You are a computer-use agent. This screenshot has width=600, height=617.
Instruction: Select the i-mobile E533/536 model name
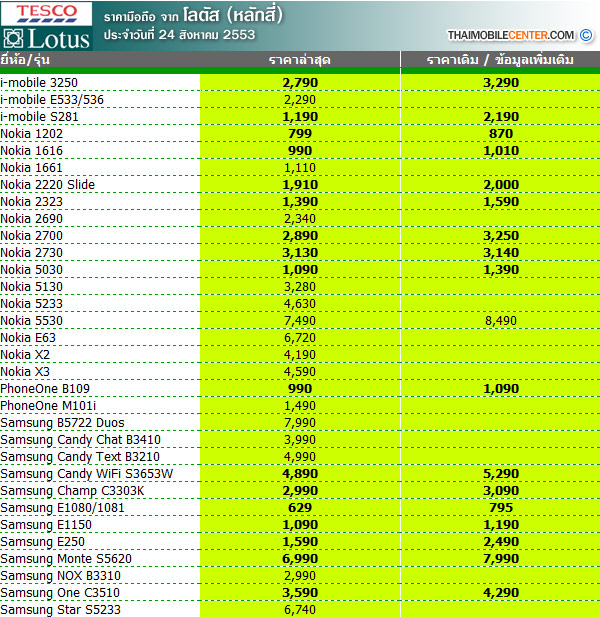(x=52, y=100)
